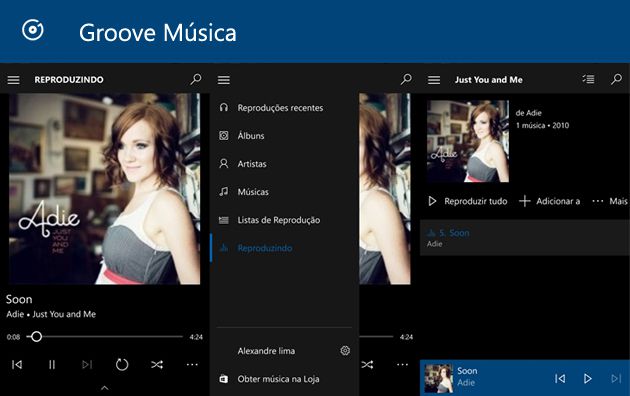
Task: Toggle shuffle in left now playing panel
Action: click(x=157, y=365)
